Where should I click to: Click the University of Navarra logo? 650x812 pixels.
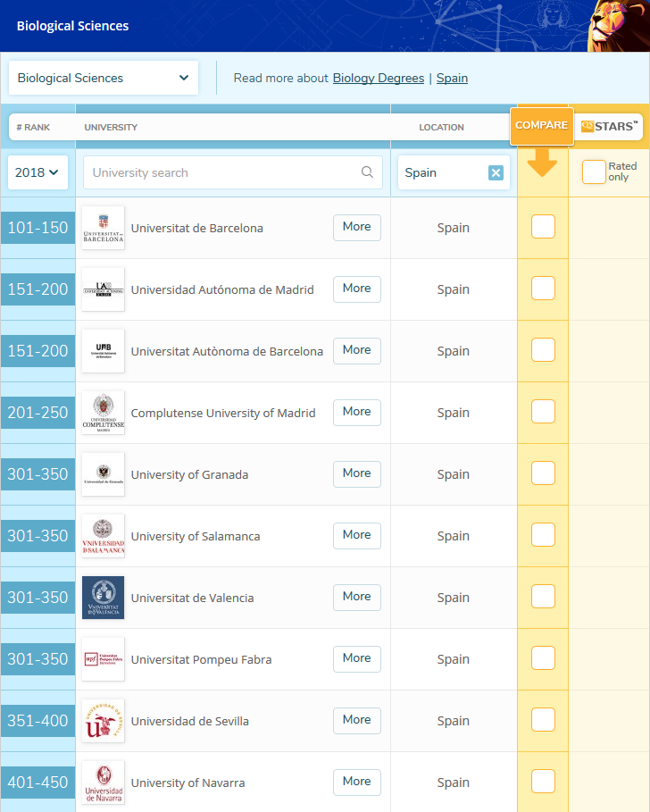tap(103, 783)
